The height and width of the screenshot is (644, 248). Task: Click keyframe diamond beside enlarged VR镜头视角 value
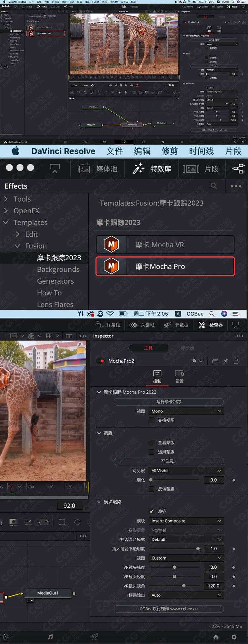234,586
